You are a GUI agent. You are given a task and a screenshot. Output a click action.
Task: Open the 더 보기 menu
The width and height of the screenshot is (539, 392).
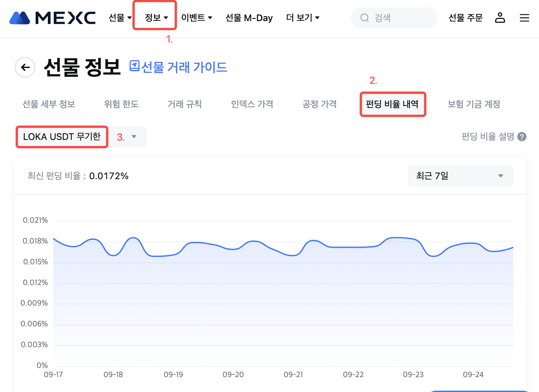302,18
